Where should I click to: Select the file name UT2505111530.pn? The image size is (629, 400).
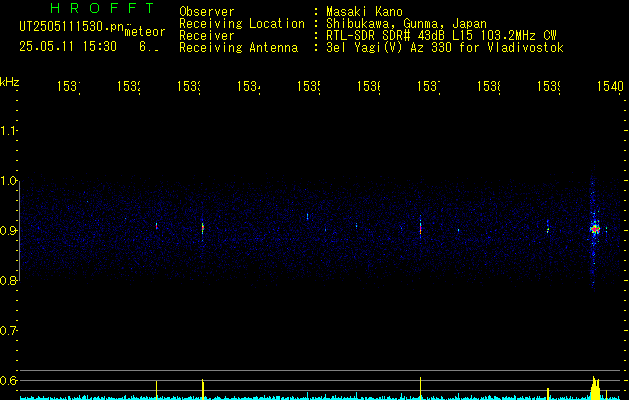[x=72, y=26]
